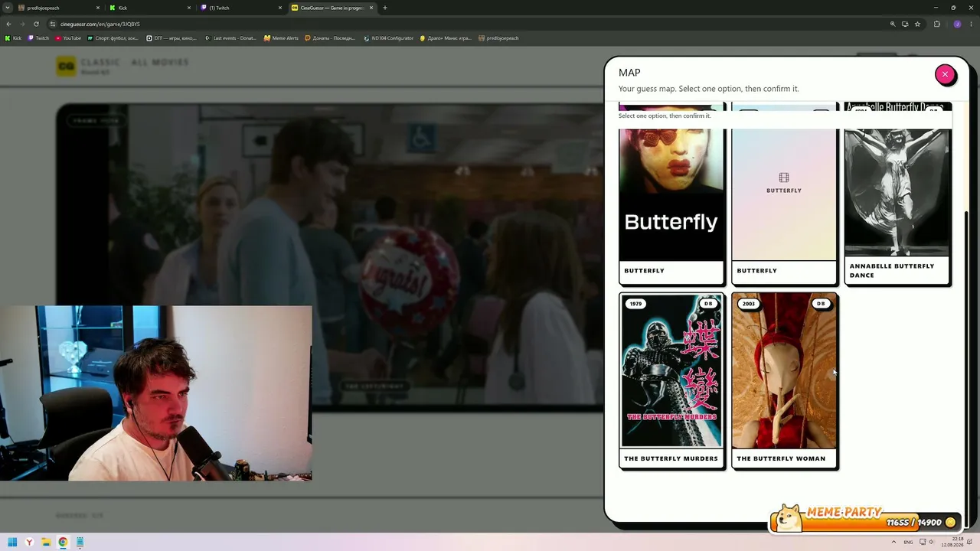This screenshot has width=980, height=551.
Task: Select the first Butterfly card with face poster
Action: 671,194
